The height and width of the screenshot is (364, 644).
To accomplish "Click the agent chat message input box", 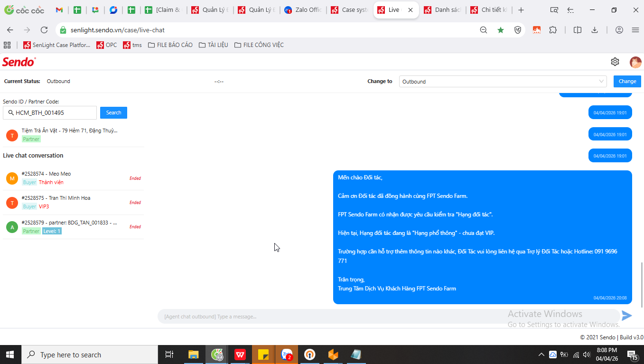I will 388,316.
